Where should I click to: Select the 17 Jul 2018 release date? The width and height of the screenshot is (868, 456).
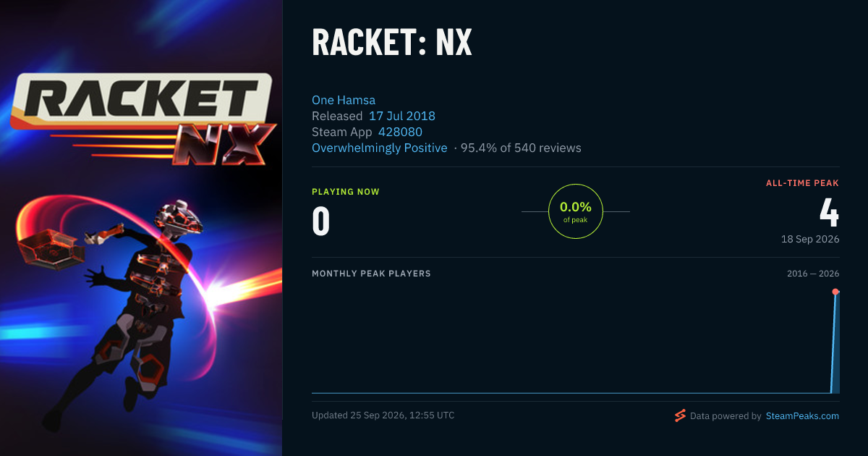tap(402, 116)
